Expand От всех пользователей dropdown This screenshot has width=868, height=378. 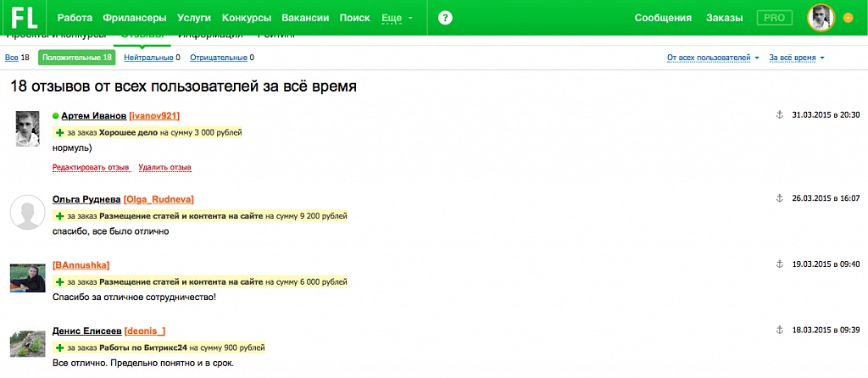pyautogui.click(x=713, y=58)
